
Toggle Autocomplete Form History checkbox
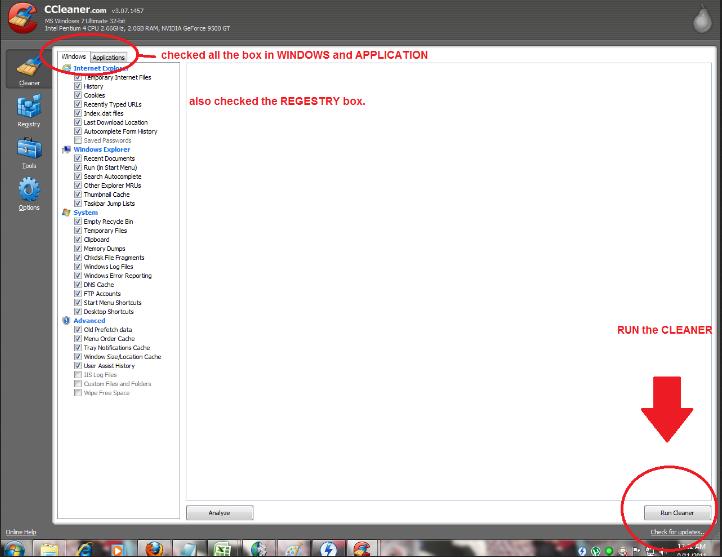click(78, 131)
